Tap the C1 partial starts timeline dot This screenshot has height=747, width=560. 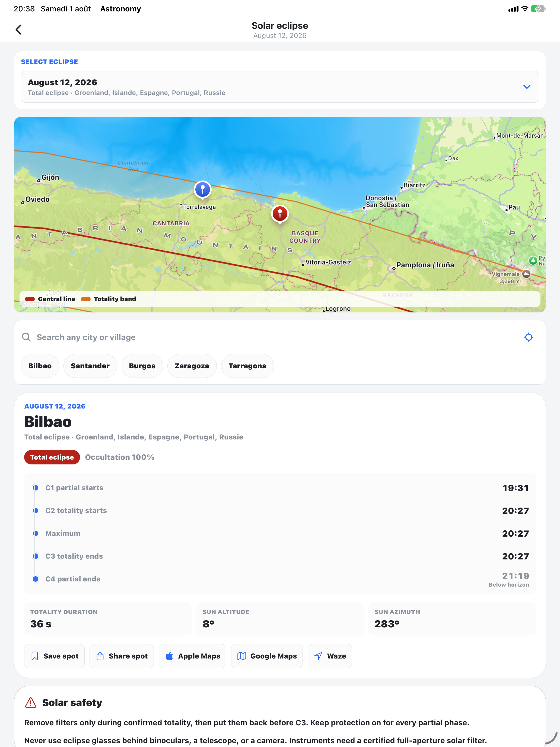[x=36, y=488]
